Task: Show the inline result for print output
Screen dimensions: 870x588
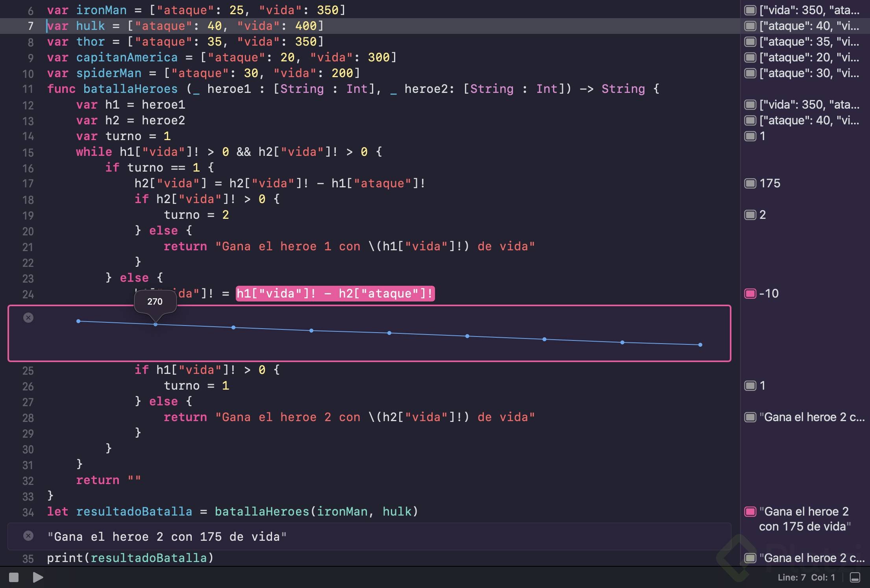Action: 750,558
